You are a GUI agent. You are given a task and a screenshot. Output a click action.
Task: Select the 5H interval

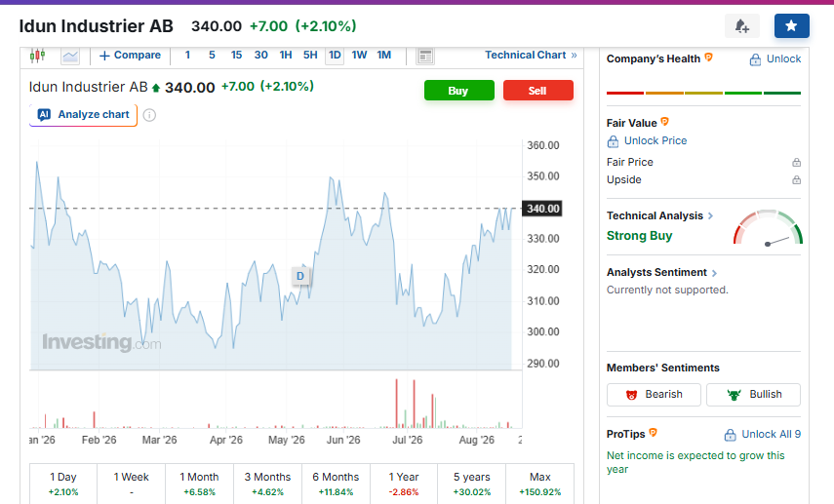(310, 56)
